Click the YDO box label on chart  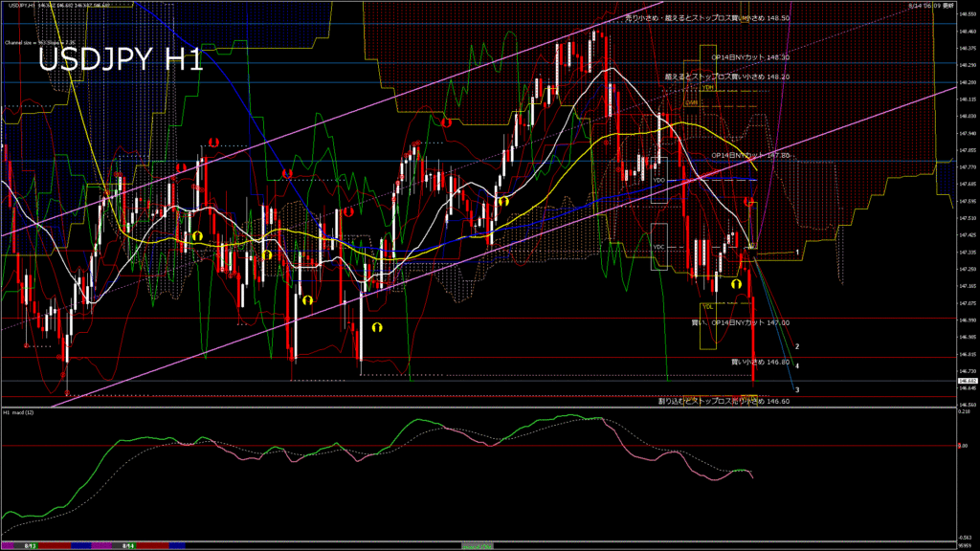tap(658, 179)
